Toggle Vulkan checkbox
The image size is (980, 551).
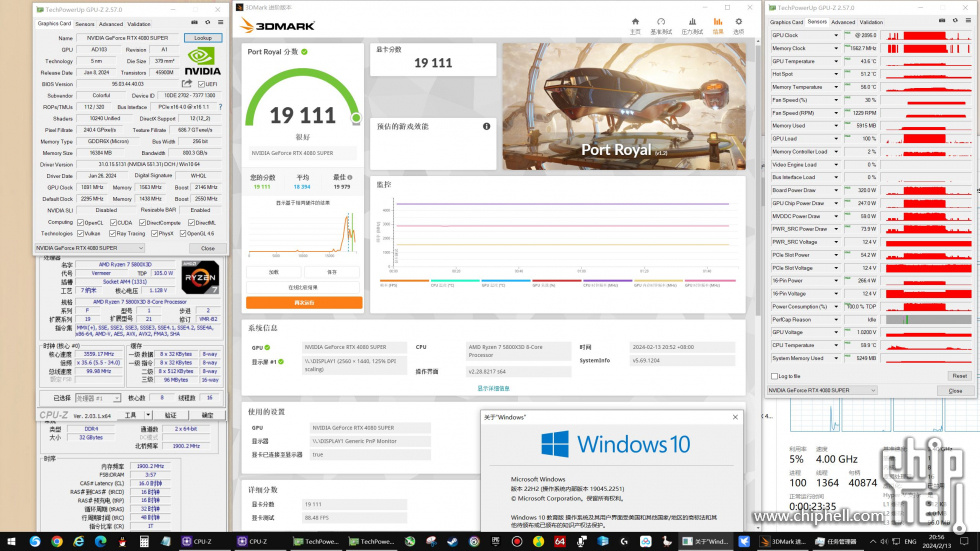pyautogui.click(x=80, y=234)
